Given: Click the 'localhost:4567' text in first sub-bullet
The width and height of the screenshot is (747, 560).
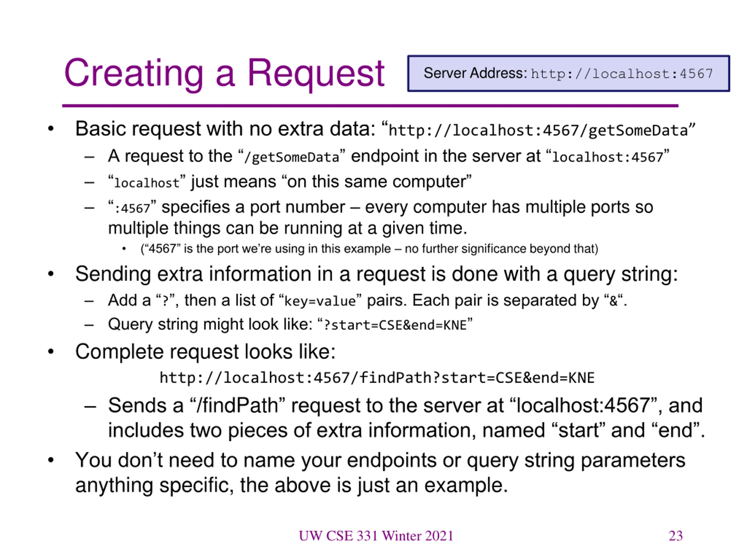Looking at the screenshot, I should (x=608, y=157).
